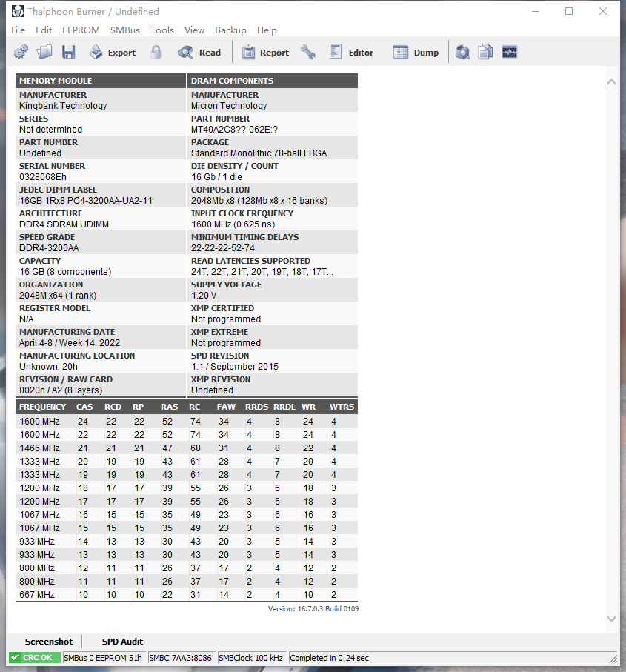This screenshot has width=626, height=672.
Task: Open the Backup menu
Action: [230, 30]
